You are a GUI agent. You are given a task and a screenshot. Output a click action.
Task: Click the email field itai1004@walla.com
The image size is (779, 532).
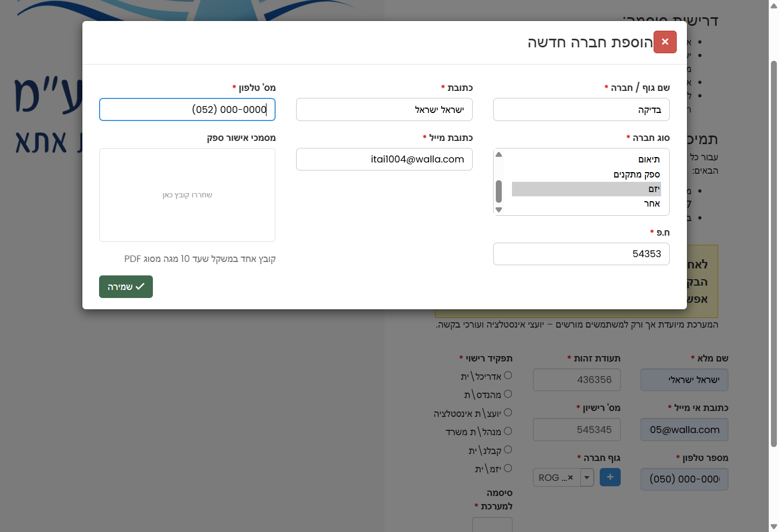(x=384, y=159)
